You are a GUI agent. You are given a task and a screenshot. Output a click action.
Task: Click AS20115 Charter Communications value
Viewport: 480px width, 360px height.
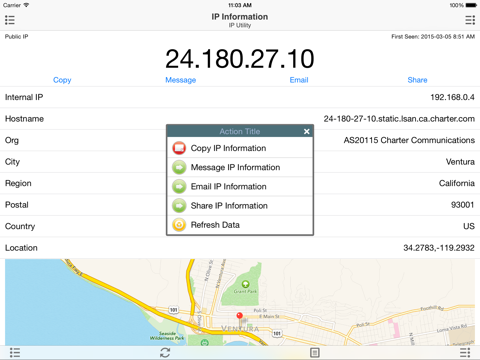click(409, 140)
